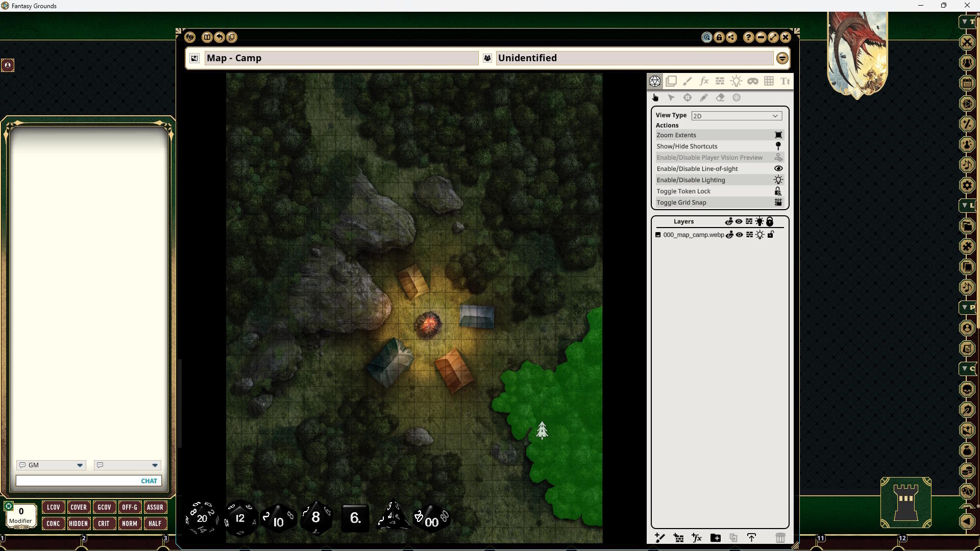
Task: Select the arrow pointer selection tool
Action: click(671, 97)
